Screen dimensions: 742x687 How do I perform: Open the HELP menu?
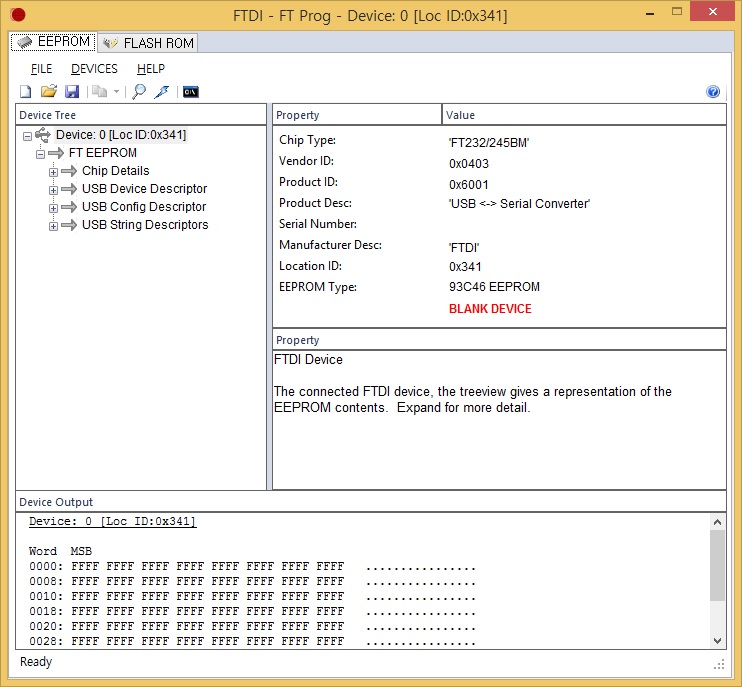tap(151, 69)
